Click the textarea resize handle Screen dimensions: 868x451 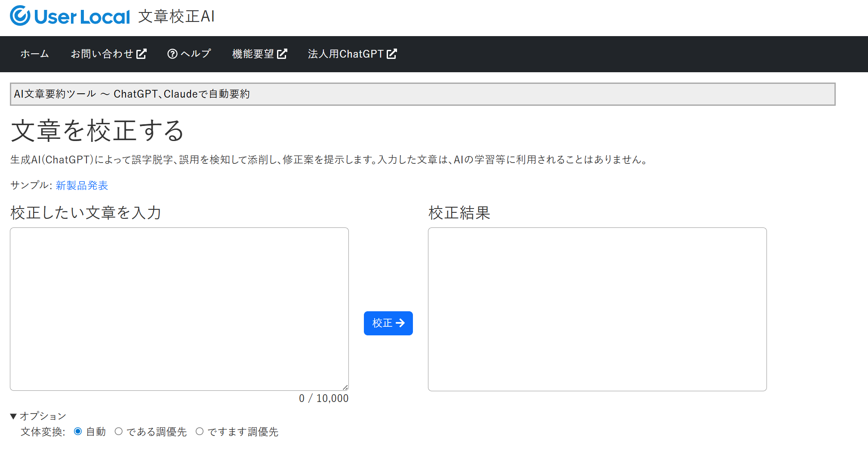pos(346,388)
